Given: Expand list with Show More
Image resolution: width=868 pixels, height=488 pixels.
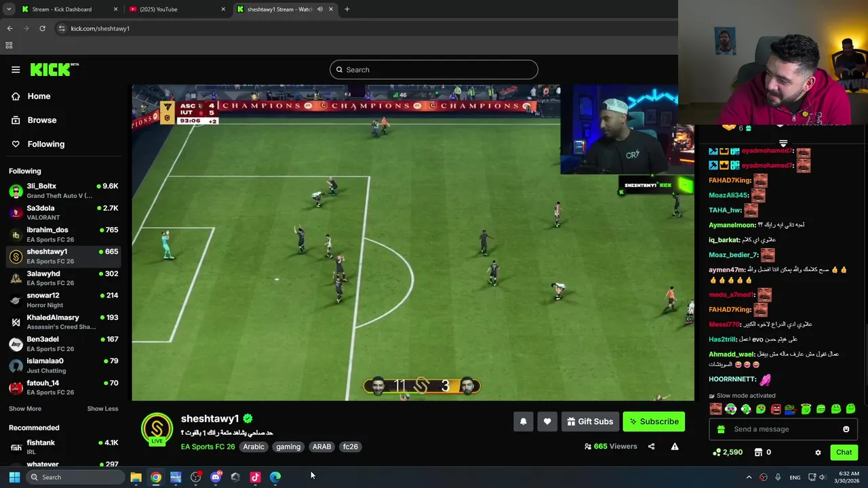Looking at the screenshot, I should click(25, 409).
